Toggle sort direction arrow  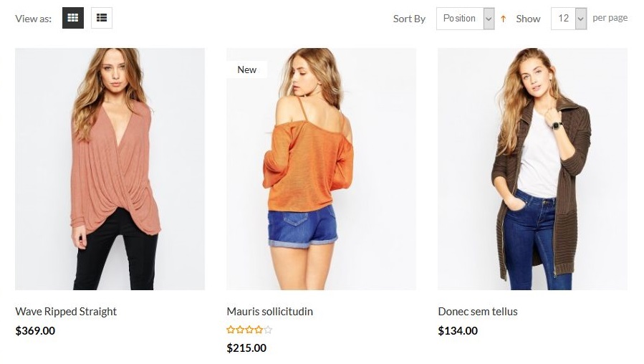point(504,19)
